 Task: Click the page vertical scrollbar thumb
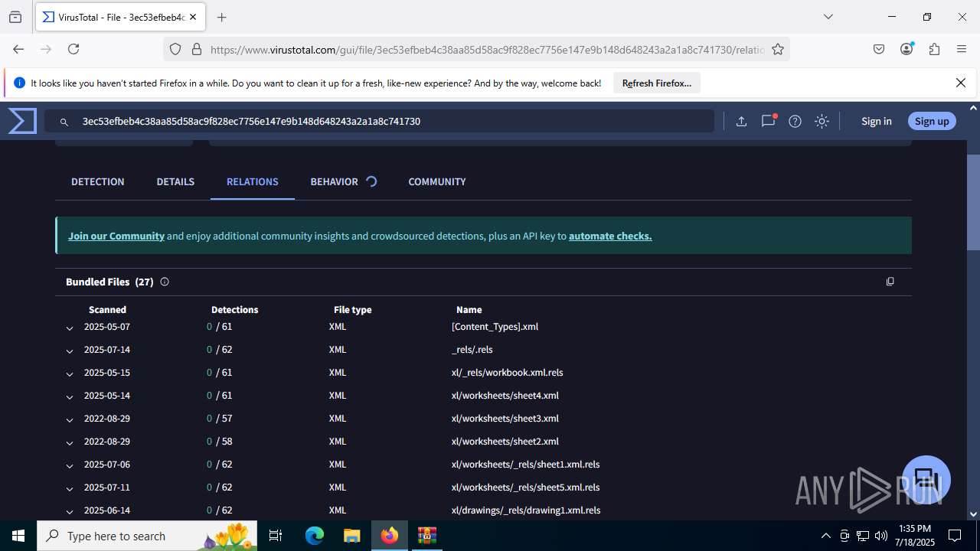tap(973, 202)
